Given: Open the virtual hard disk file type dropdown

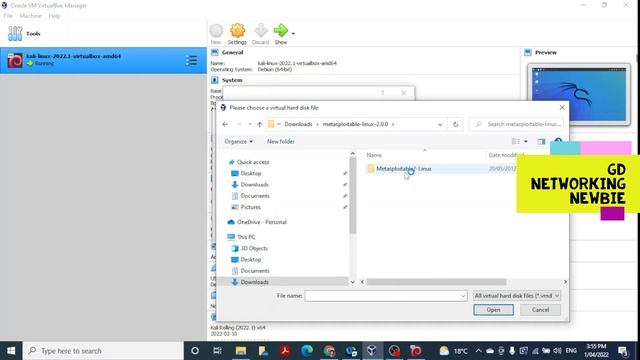Looking at the screenshot, I should pos(516,296).
